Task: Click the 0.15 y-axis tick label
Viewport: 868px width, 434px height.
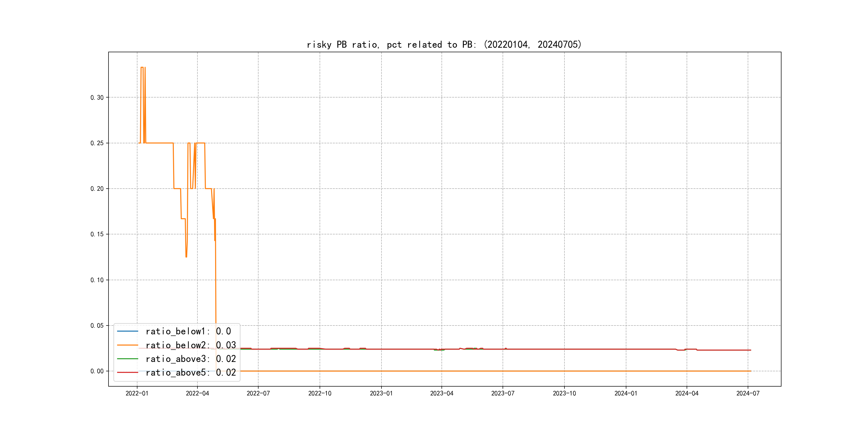Action: coord(97,234)
